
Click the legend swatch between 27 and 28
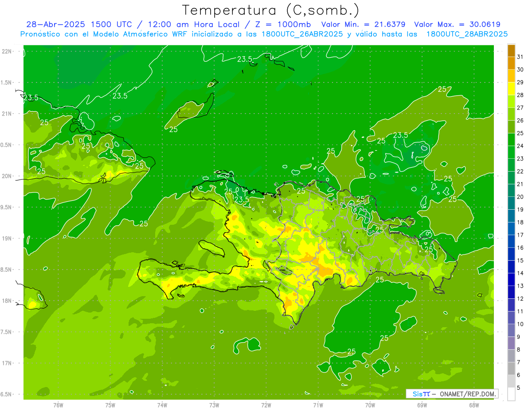pyautogui.click(x=511, y=101)
